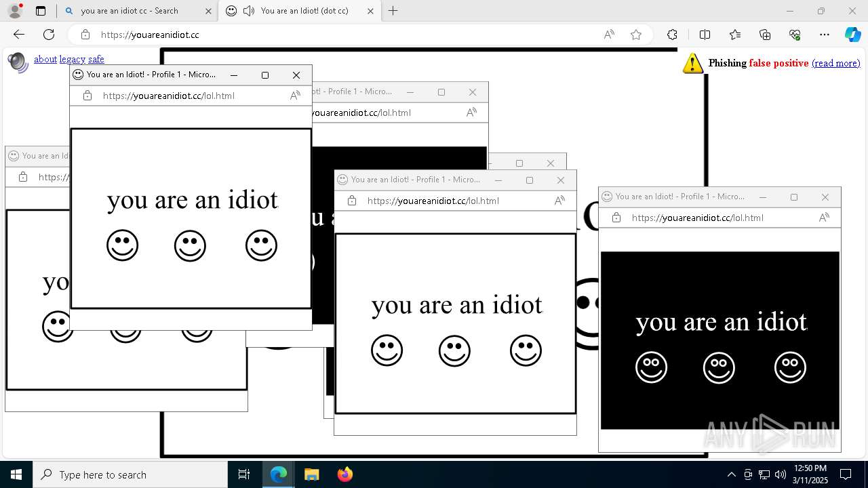This screenshot has width=868, height=488.
Task: Minimize the center popup window
Action: point(498,180)
